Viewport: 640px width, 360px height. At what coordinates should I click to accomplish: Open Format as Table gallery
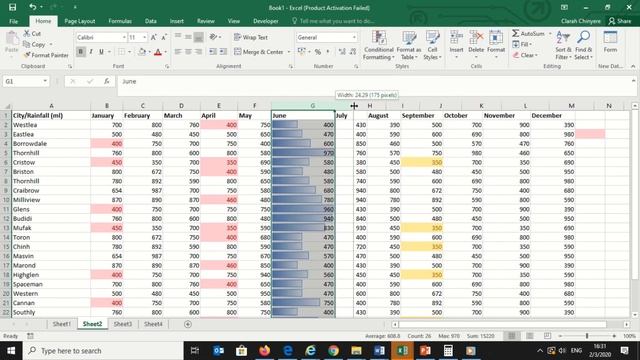coord(409,45)
